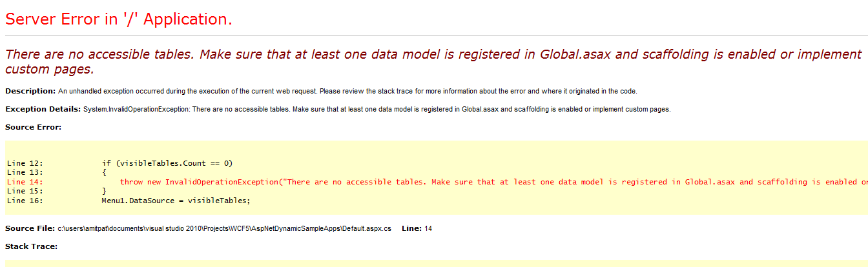The width and height of the screenshot is (868, 267).
Task: Click the "Stack Trace:" heading
Action: [31, 246]
